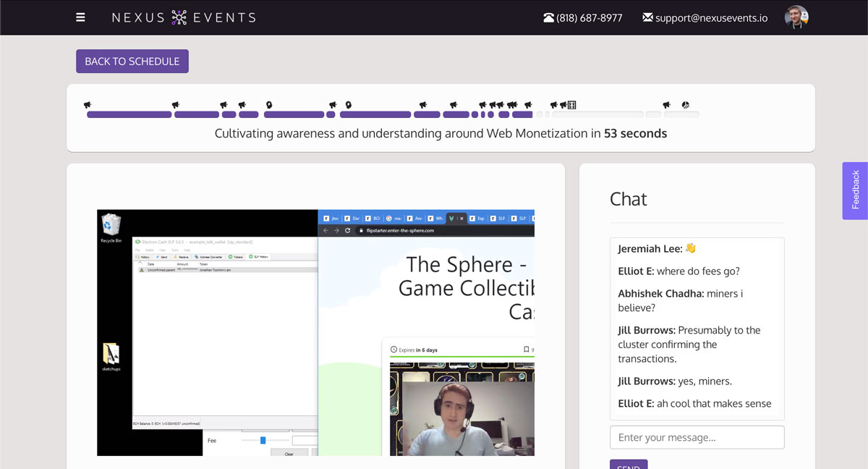Call the (818) 687-8977 phone link
Image resolution: width=868 pixels, height=469 pixels.
click(590, 18)
